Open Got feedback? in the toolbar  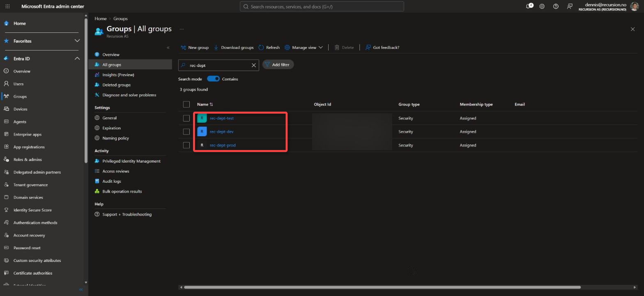click(382, 47)
